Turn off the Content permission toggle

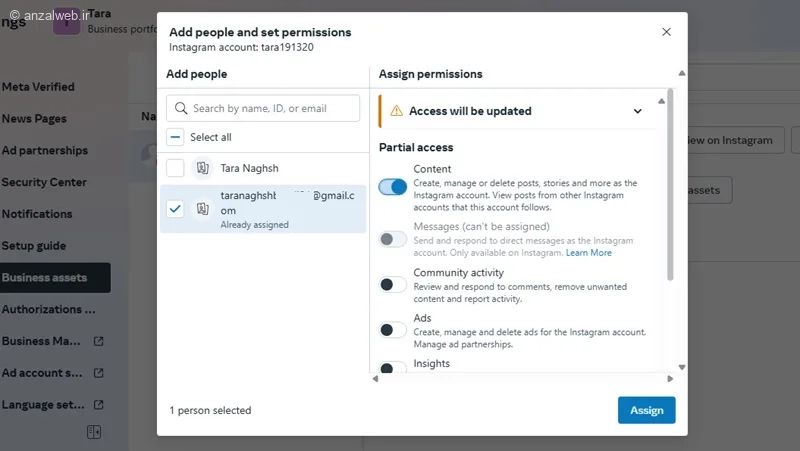coord(393,186)
